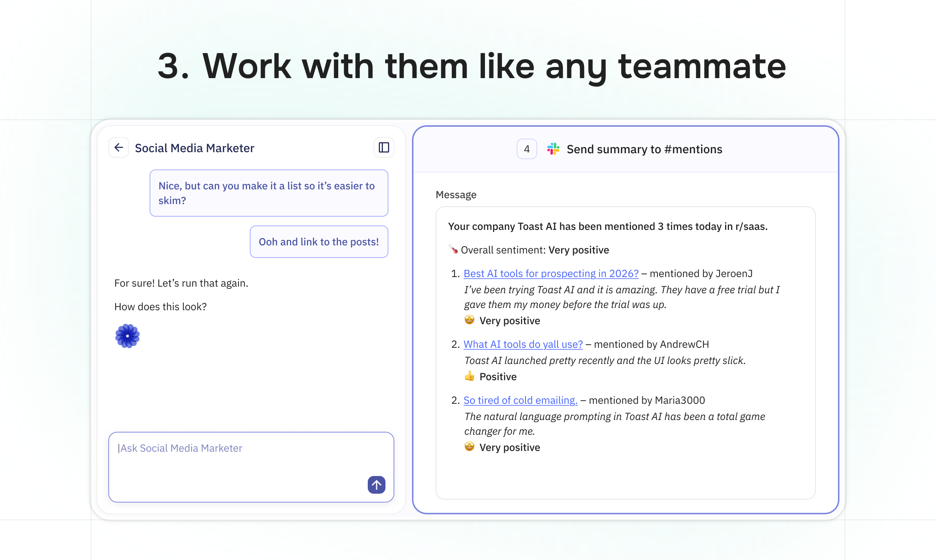Screen dimensions: 936x560
Task: Click the step number 4 badge
Action: point(527,149)
